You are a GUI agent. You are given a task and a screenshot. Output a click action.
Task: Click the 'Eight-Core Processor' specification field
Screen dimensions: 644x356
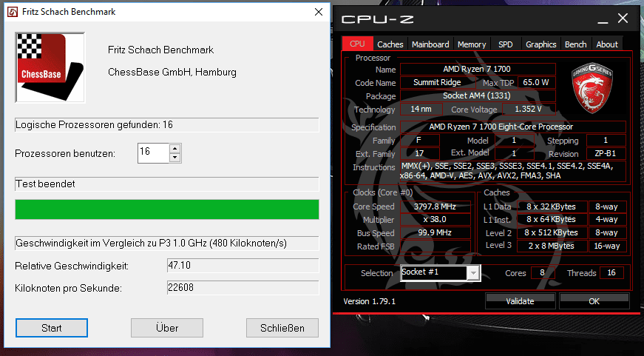(x=512, y=127)
